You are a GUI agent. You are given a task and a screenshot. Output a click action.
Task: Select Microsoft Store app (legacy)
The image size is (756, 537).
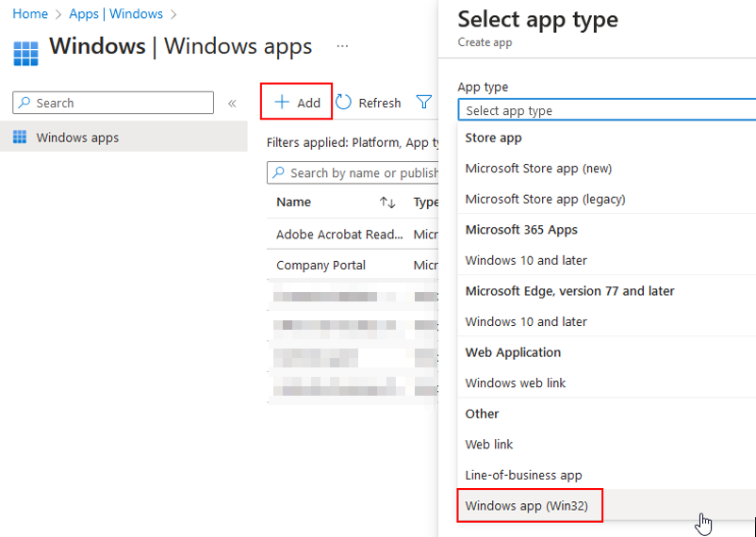[545, 199]
